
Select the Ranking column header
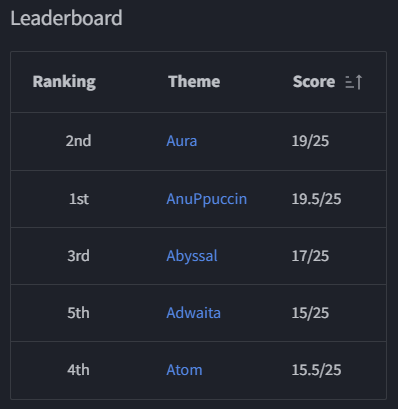point(64,82)
